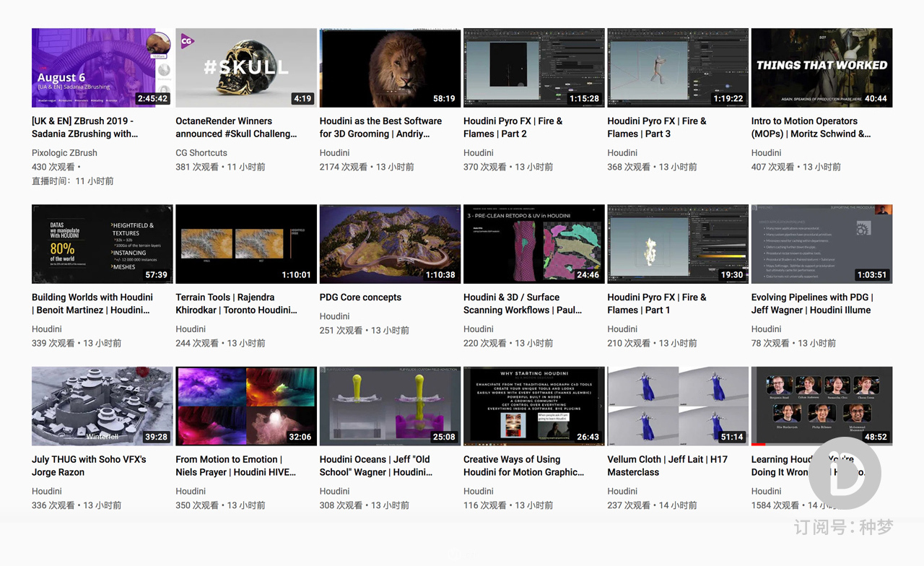Screen dimensions: 924x566
Task: Click the 'Evolving Pipelines with PDG' title
Action: click(811, 303)
